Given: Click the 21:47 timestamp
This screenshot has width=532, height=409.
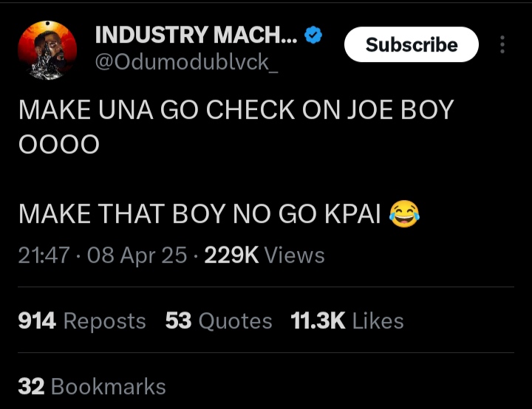Looking at the screenshot, I should [44, 255].
